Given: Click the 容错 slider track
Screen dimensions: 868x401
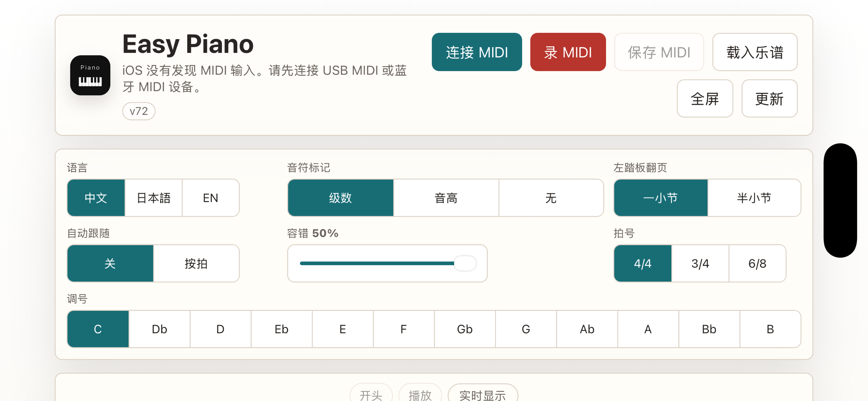Looking at the screenshot, I should tap(387, 263).
